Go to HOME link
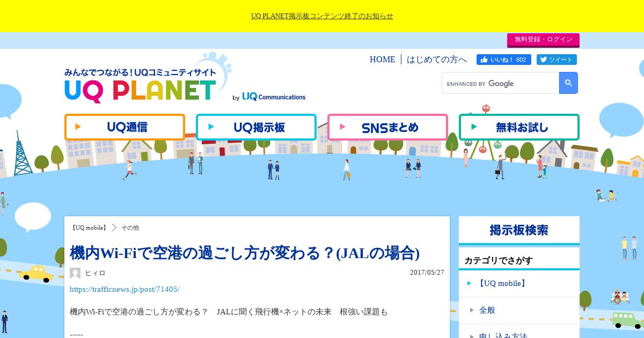 click(x=382, y=60)
